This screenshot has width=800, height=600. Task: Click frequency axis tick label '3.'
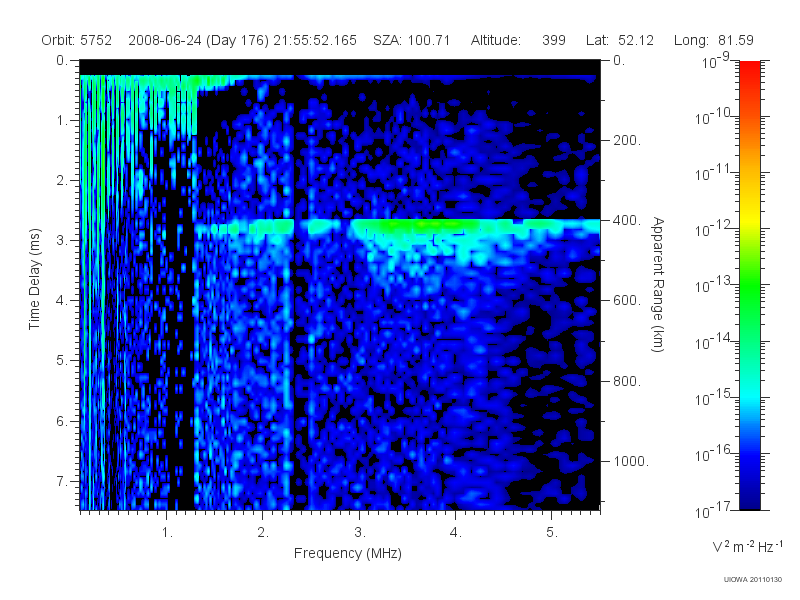click(x=360, y=533)
